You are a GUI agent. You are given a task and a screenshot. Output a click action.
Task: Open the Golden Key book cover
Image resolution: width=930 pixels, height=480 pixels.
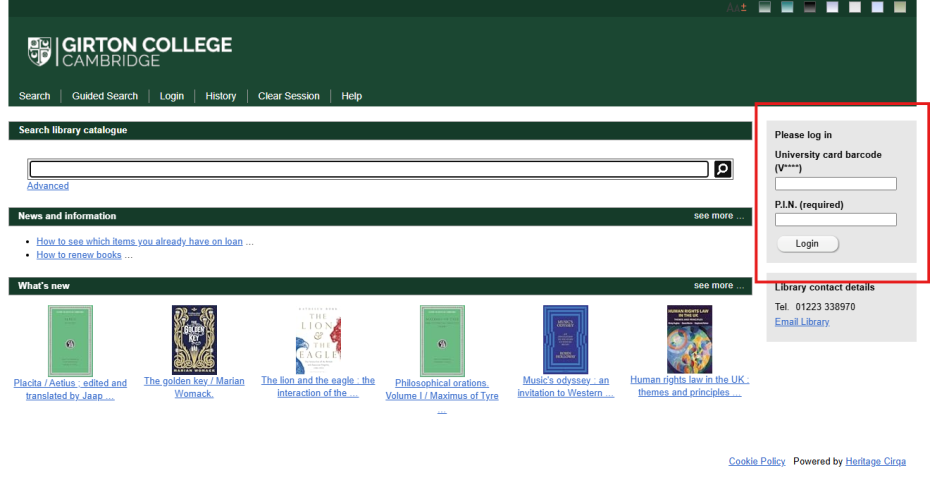pyautogui.click(x=194, y=340)
